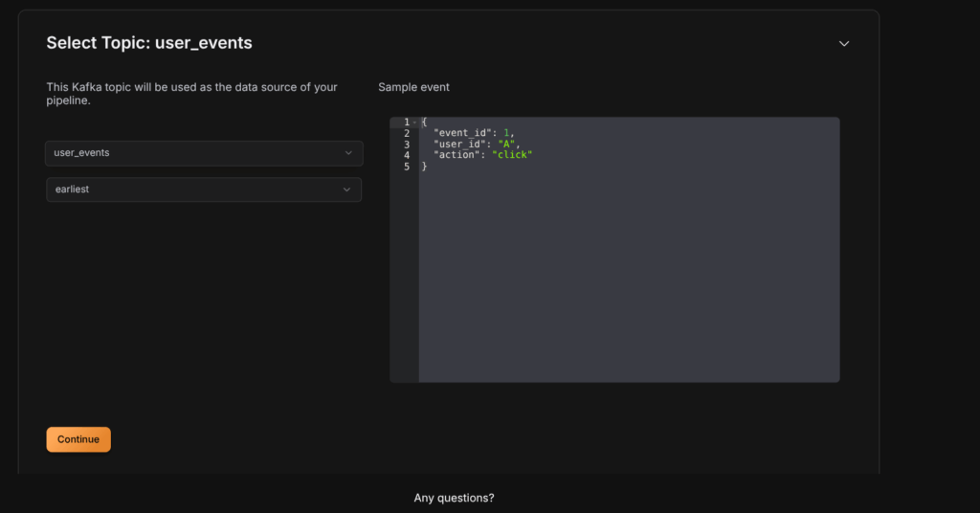Viewport: 980px width, 513px height.
Task: Click line number 4 in editor gutter
Action: click(x=406, y=155)
